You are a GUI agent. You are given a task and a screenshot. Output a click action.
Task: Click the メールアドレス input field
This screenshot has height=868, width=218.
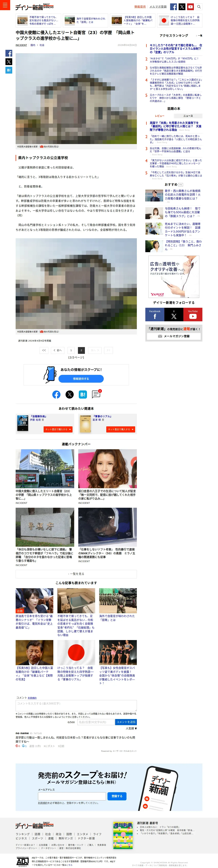[72, 796]
